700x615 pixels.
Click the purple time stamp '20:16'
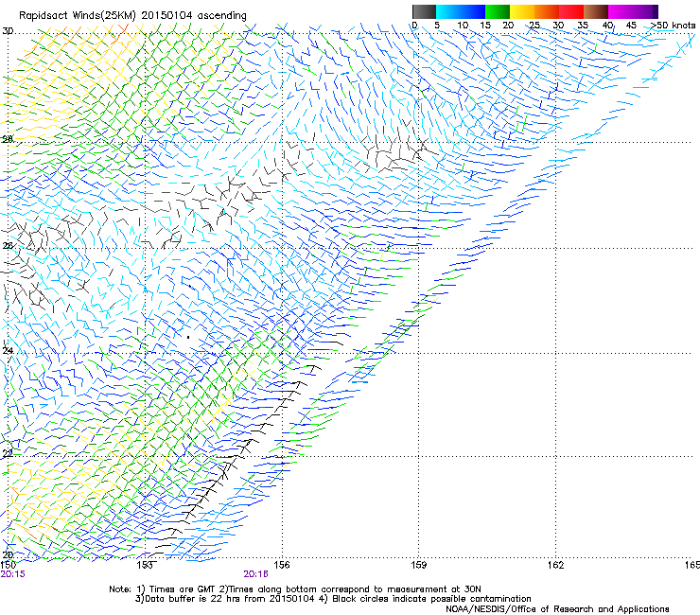[x=255, y=574]
